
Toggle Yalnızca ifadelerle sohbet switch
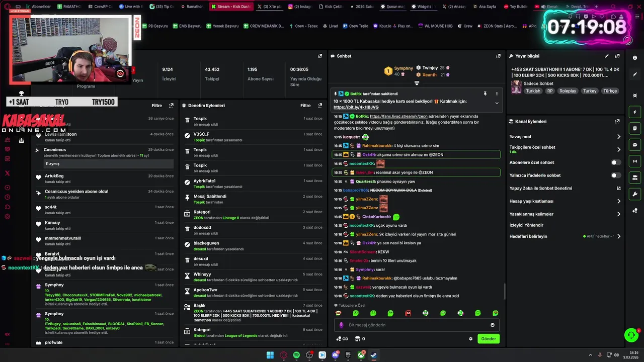(616, 175)
